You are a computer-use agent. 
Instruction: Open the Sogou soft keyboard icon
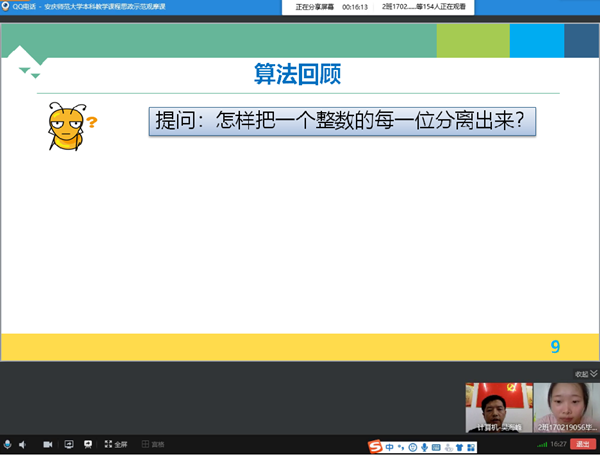(x=438, y=444)
